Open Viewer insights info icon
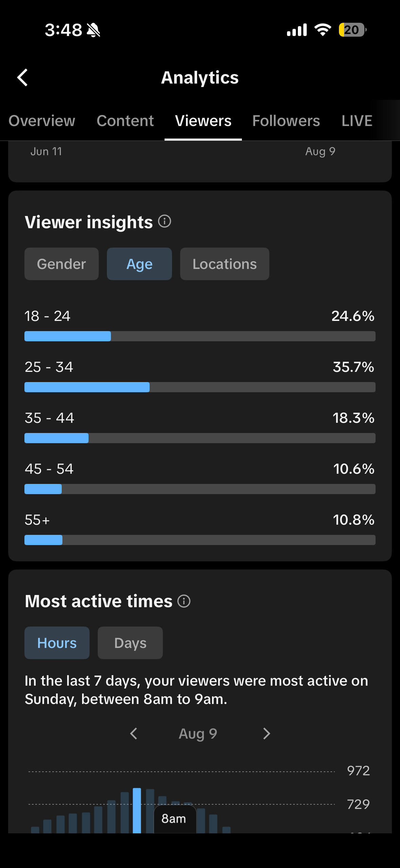 coord(165,221)
